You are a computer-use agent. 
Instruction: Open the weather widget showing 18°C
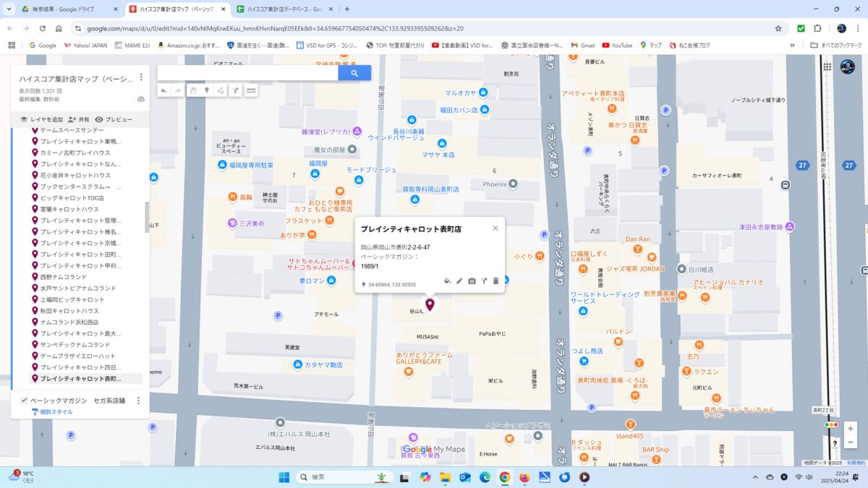[22, 476]
